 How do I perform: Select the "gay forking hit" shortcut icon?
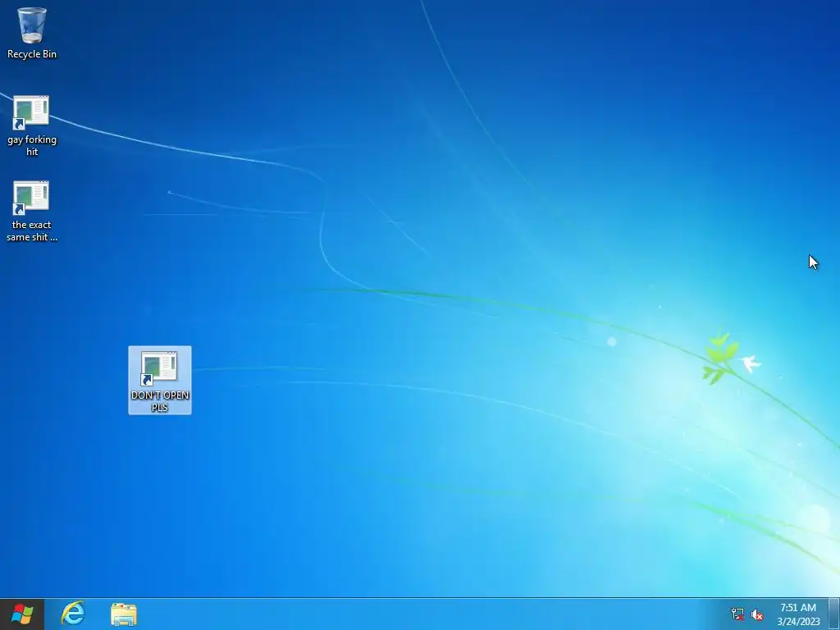coord(32,126)
